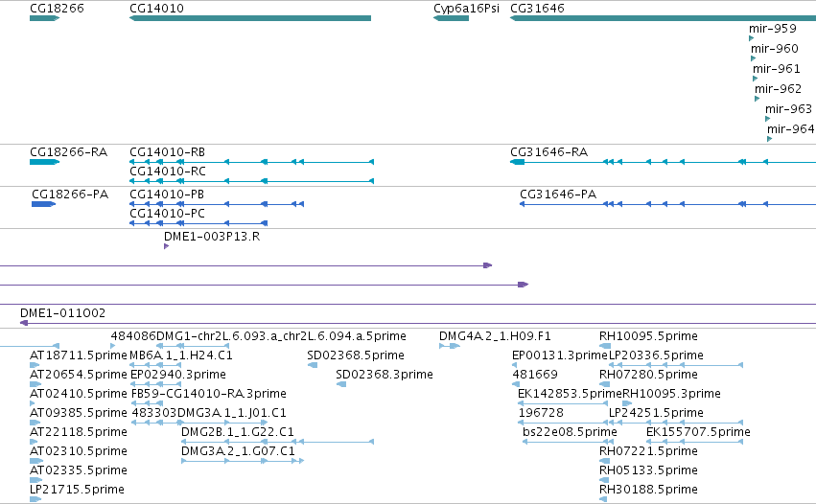Open the RH07221.5prime label

click(x=648, y=451)
